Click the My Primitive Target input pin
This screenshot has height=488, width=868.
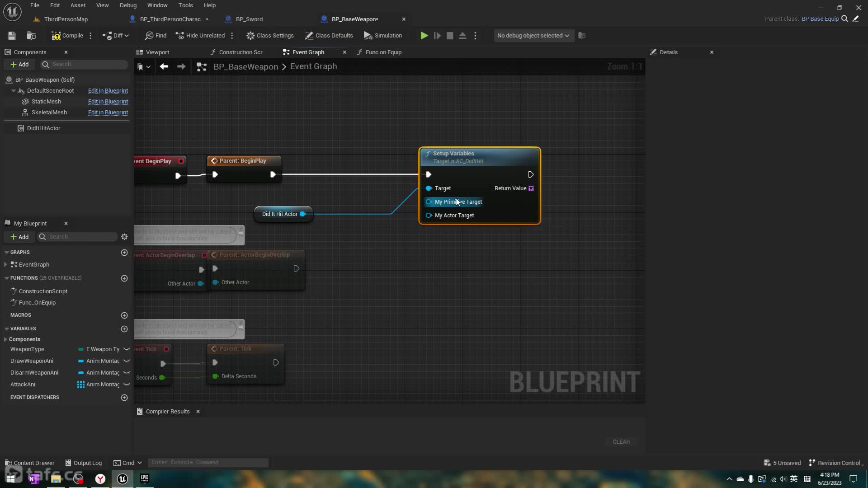click(429, 202)
